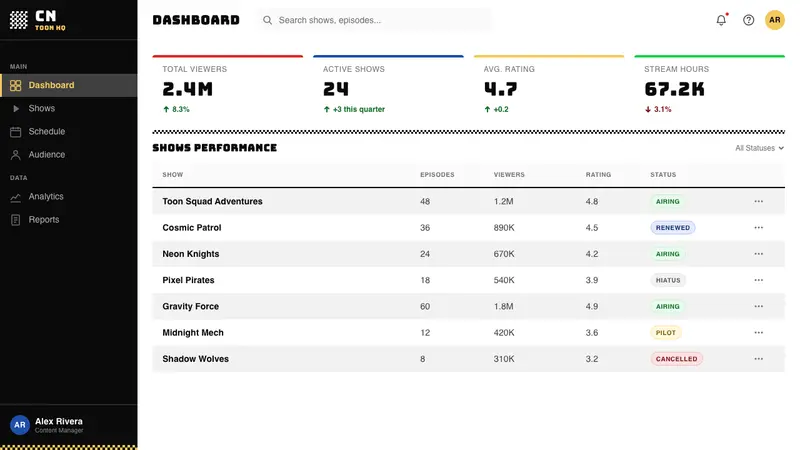Select the Neon Knights show name
The width and height of the screenshot is (800, 450).
coord(191,254)
